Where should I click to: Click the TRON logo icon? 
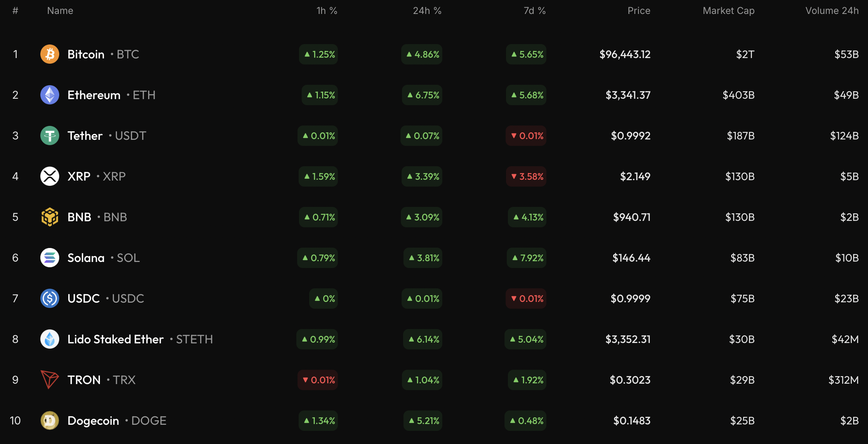pos(50,380)
